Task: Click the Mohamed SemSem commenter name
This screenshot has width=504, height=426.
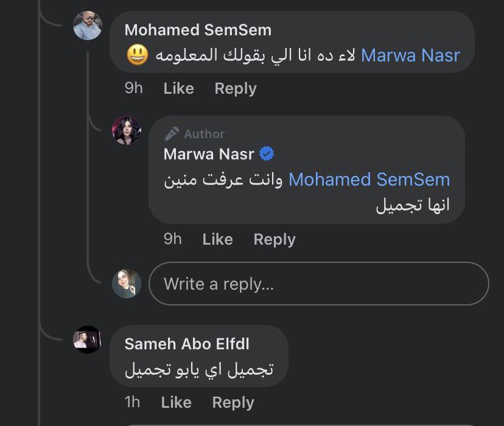Action: click(198, 30)
